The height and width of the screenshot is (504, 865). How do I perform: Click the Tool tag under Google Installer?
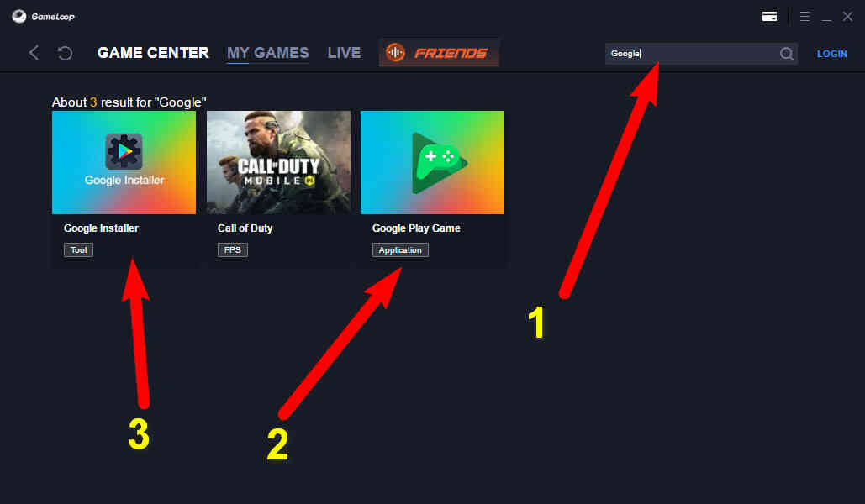(x=78, y=249)
